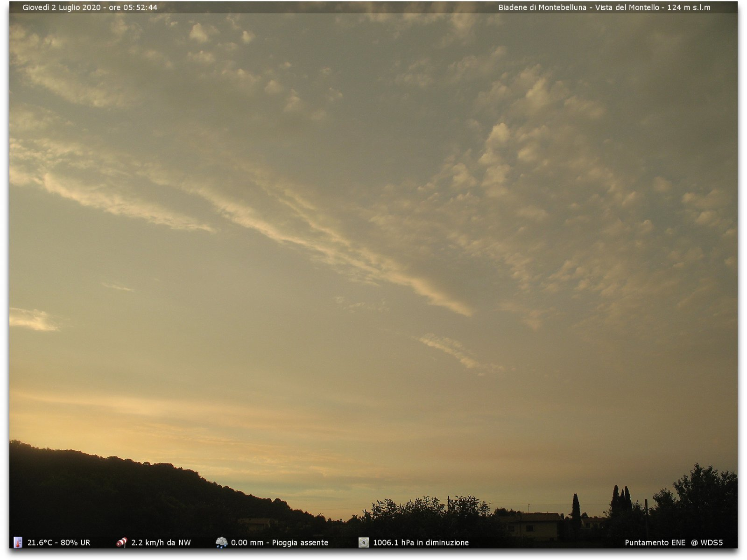Screen dimensions: 747x560
Task: Select the '2.2 km/h da NW' wind reading
Action: pyautogui.click(x=161, y=543)
